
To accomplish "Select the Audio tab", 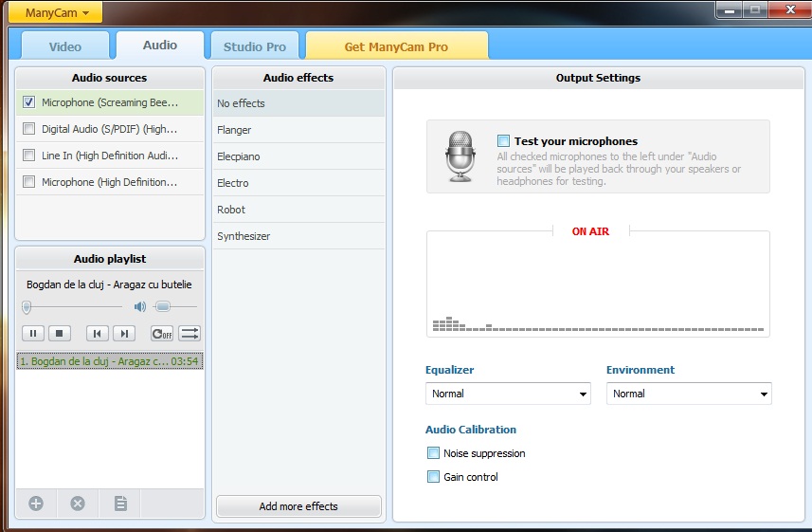I will pos(160,46).
